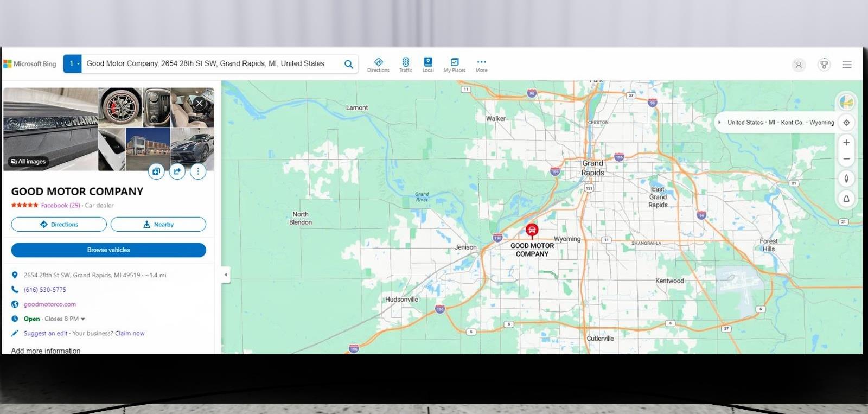The image size is (868, 414).
Task: Expand the More options menu
Action: (x=481, y=65)
